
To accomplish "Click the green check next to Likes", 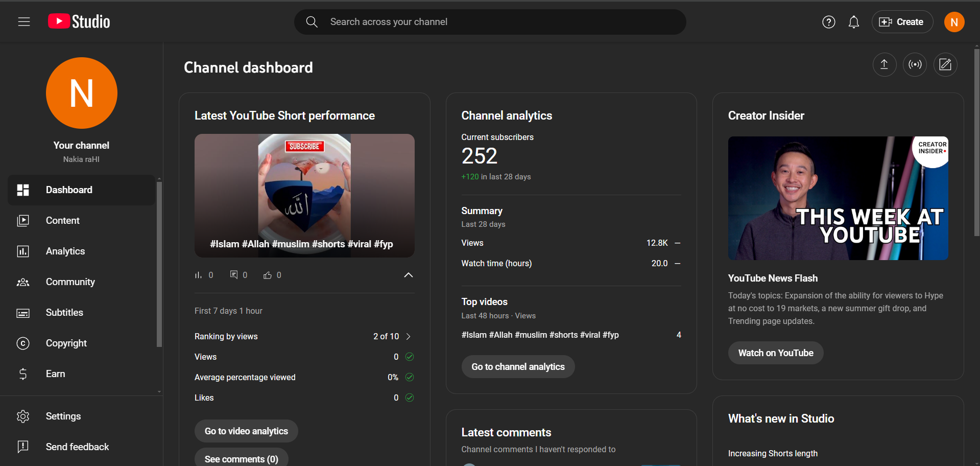I will click(410, 398).
